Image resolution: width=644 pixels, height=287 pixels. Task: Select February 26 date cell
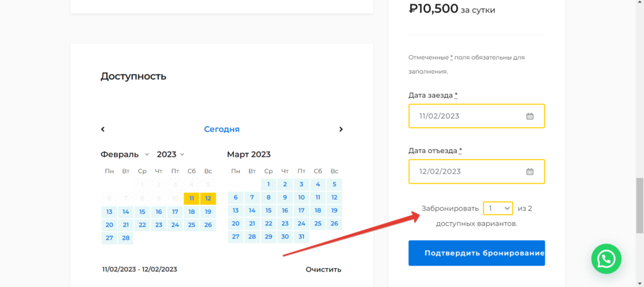(208, 225)
